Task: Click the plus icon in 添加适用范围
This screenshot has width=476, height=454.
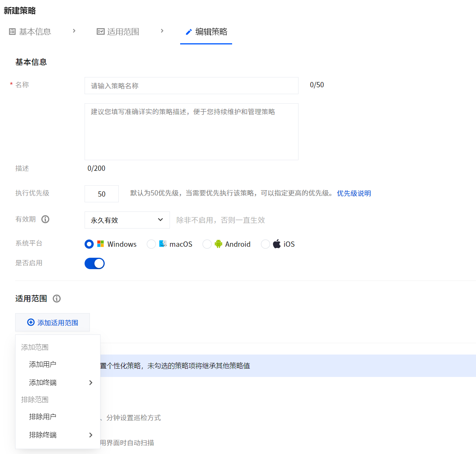Action: 31,322
